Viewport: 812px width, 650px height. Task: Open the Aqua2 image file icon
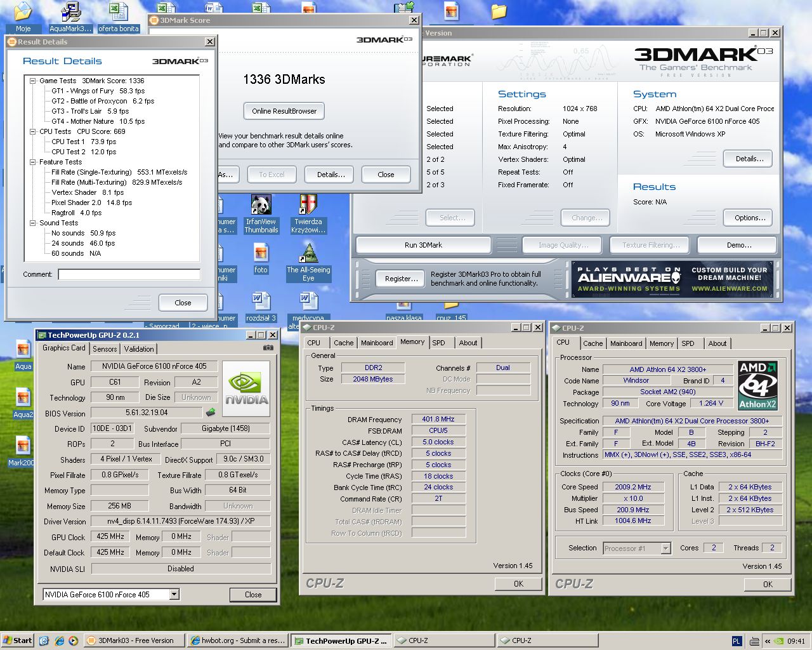(x=23, y=404)
